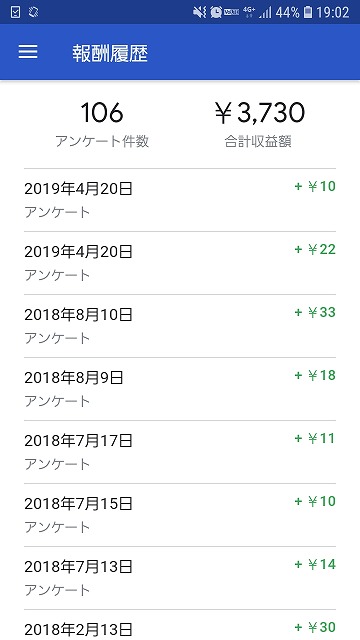Tap the 4G+ network indicator icon
This screenshot has height=640, width=360.
(249, 12)
